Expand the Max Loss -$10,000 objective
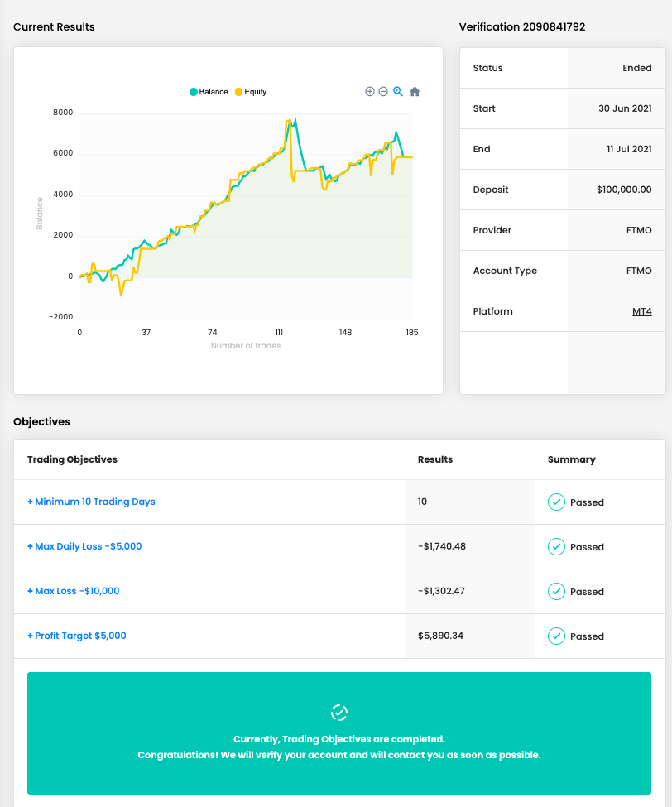The image size is (672, 807). tap(74, 591)
